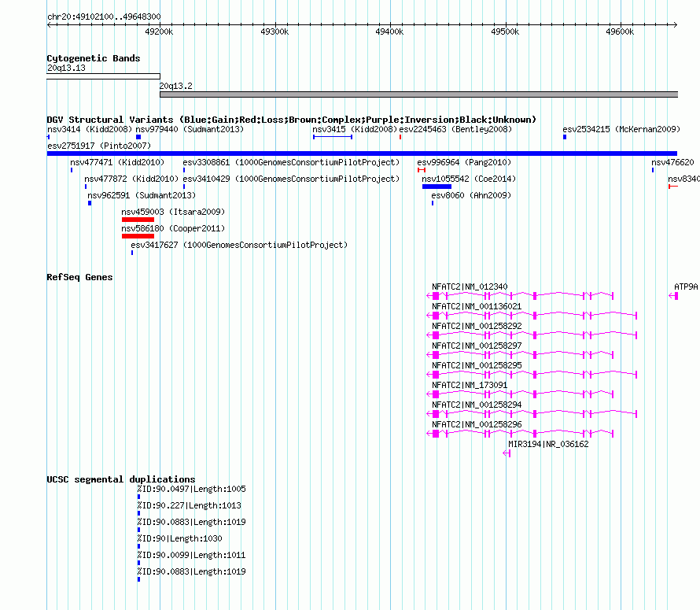This screenshot has width=700, height=610.
Task: Open variant esv2245463 (Bentley2008)
Action: pyautogui.click(x=455, y=129)
